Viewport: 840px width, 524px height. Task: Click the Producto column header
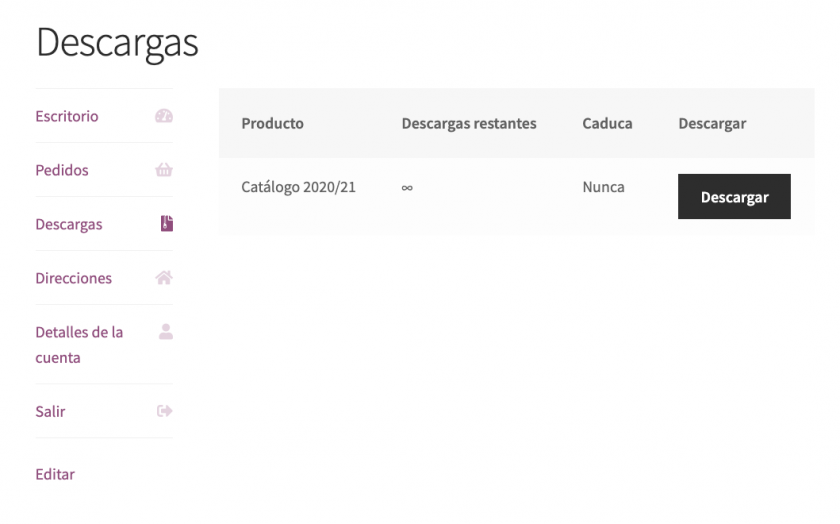(x=272, y=124)
